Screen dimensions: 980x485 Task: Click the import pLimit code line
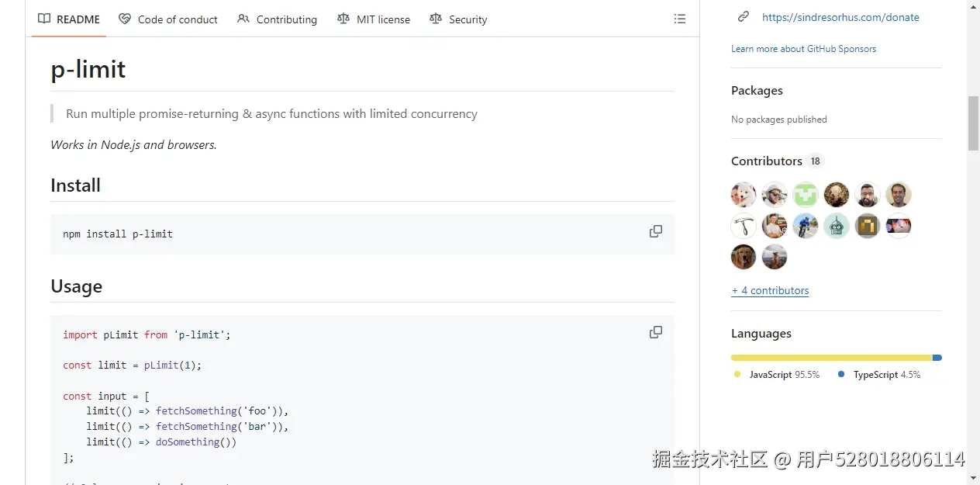(147, 334)
